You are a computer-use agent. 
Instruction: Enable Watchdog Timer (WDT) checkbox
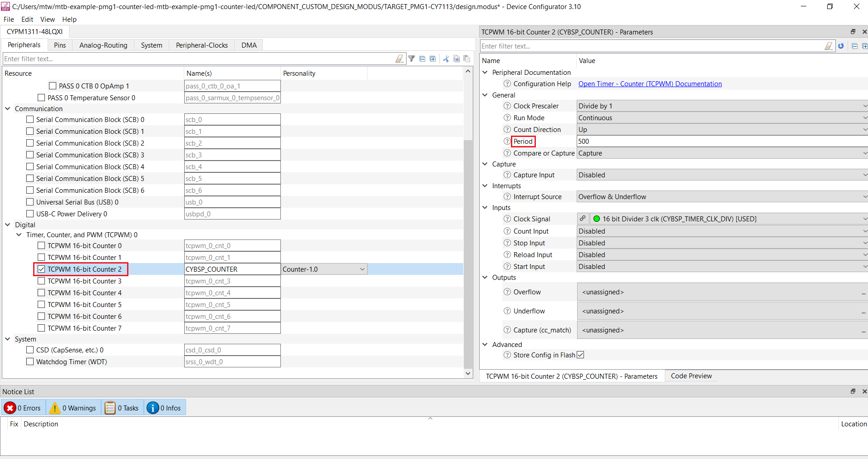click(x=30, y=362)
